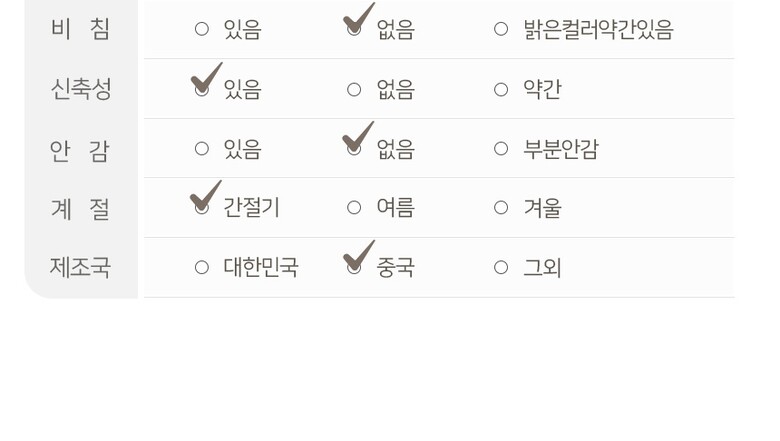Image resolution: width=780 pixels, height=441 pixels.
Task: Choose 밝은컬러약간있음 option for 비침
Action: (501, 29)
